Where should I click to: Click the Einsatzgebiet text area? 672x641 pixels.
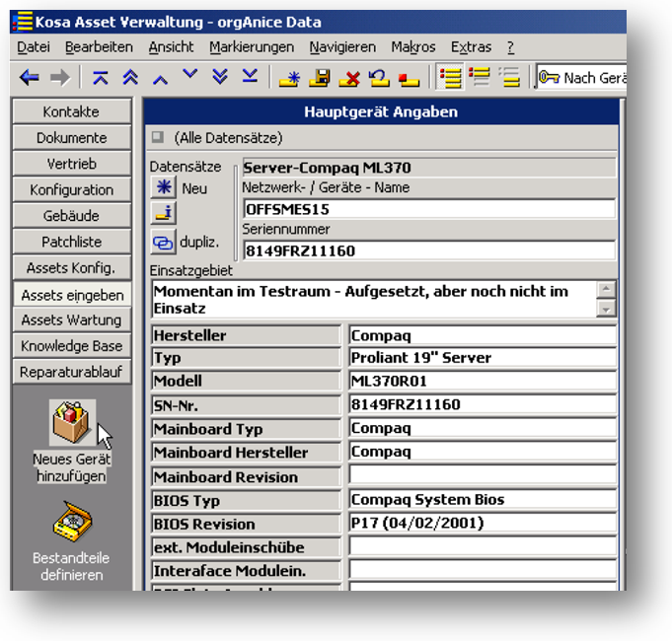(374, 300)
